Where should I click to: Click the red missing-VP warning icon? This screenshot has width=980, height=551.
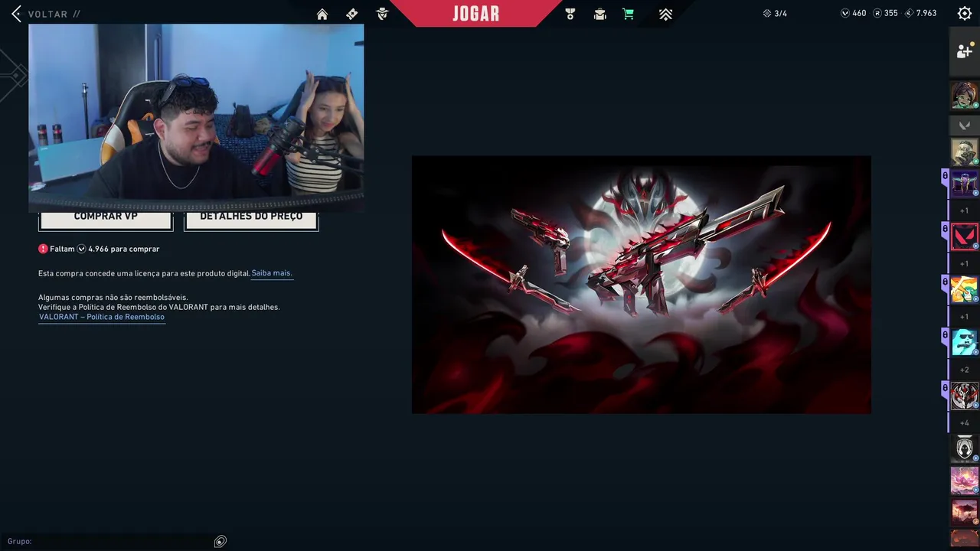(x=43, y=249)
